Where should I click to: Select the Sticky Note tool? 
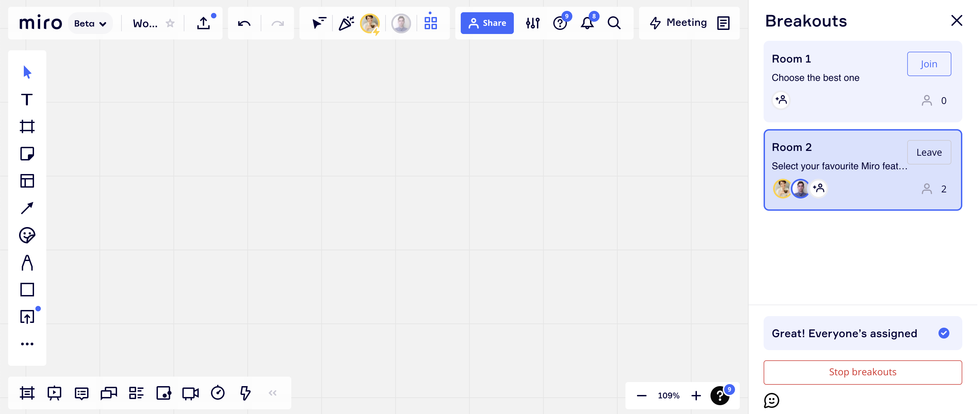(x=27, y=154)
